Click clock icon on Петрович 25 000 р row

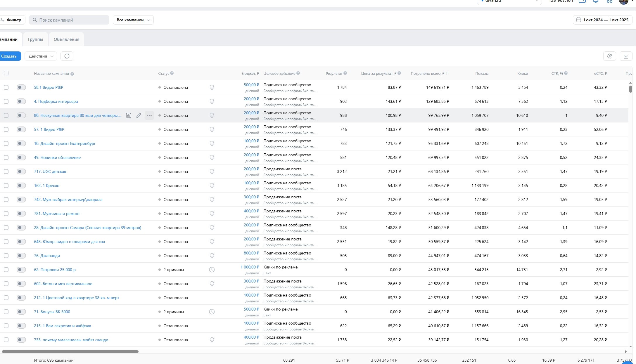pos(212,270)
